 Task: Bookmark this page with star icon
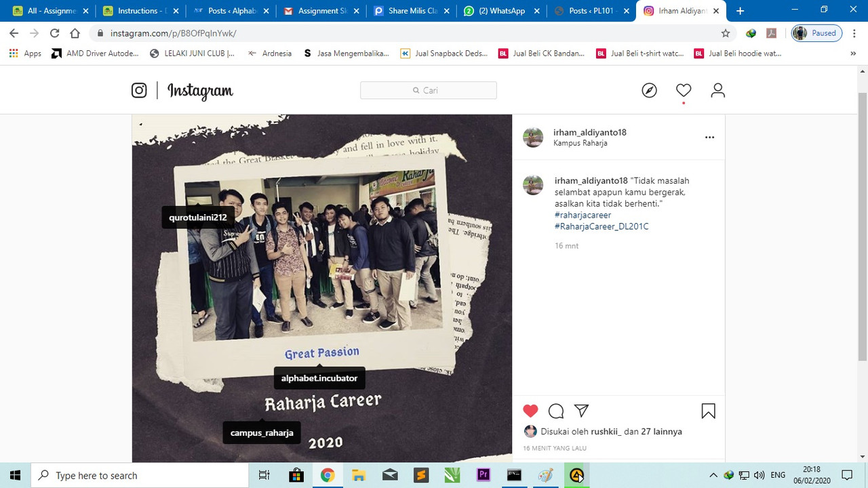(x=726, y=33)
